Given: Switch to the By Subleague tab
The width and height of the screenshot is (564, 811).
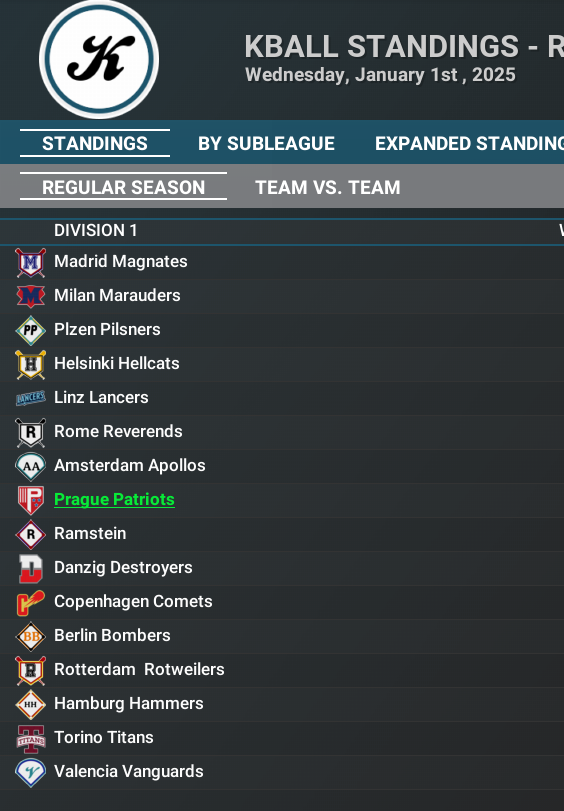Looking at the screenshot, I should [x=266, y=143].
